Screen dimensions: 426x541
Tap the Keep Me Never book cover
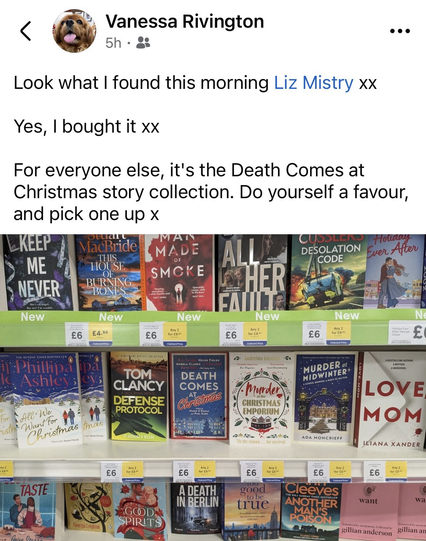[38, 272]
